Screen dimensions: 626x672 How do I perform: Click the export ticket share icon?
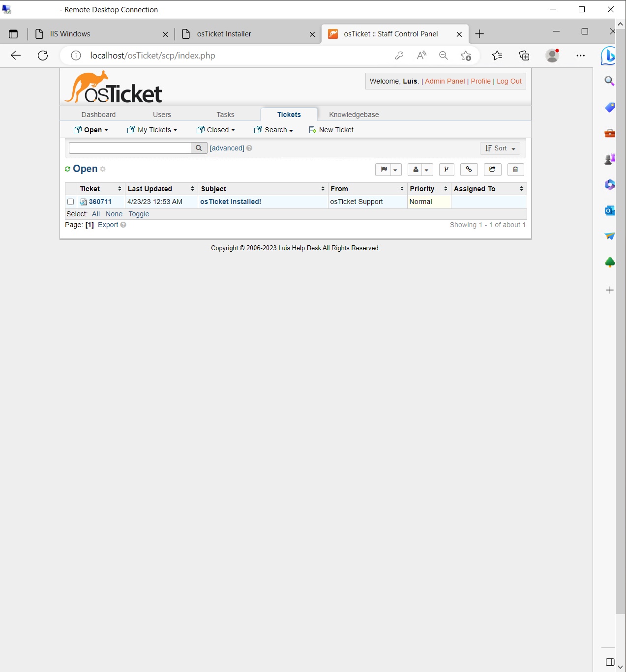coord(492,170)
